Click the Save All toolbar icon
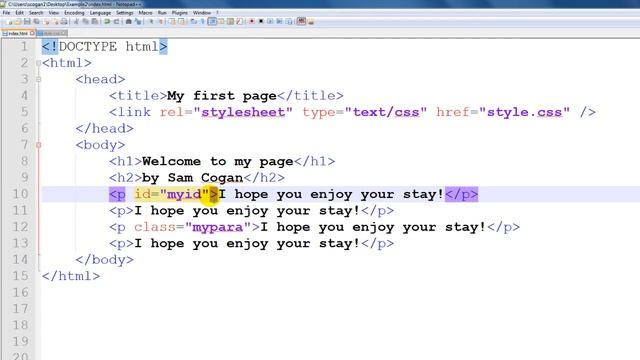This screenshot has width=640, height=360. tap(36, 21)
